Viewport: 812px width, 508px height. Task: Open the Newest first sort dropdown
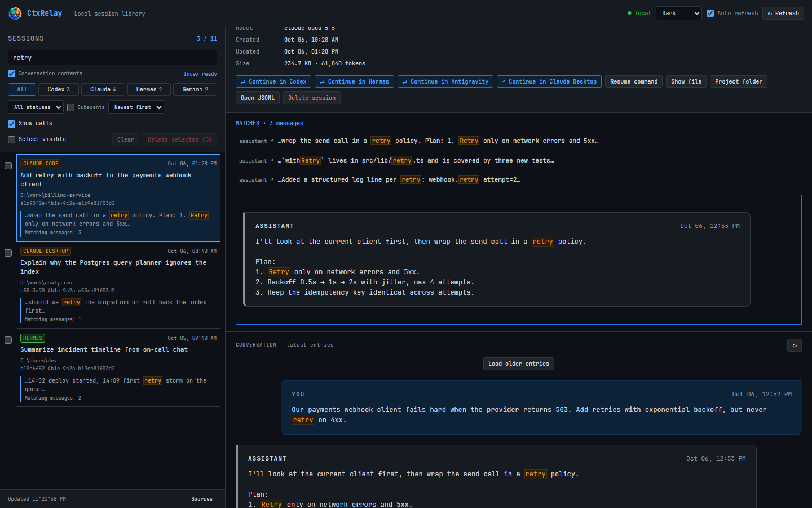pos(136,107)
